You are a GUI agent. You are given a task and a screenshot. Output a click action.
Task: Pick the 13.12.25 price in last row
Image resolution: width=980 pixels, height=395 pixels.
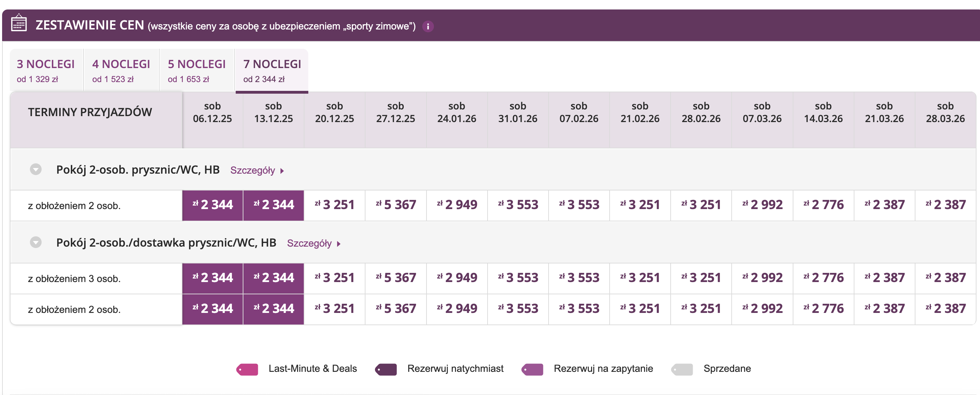pyautogui.click(x=274, y=309)
